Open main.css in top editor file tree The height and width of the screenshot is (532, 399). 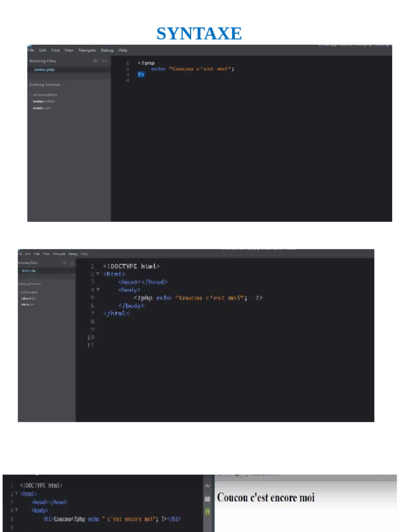pyautogui.click(x=42, y=108)
